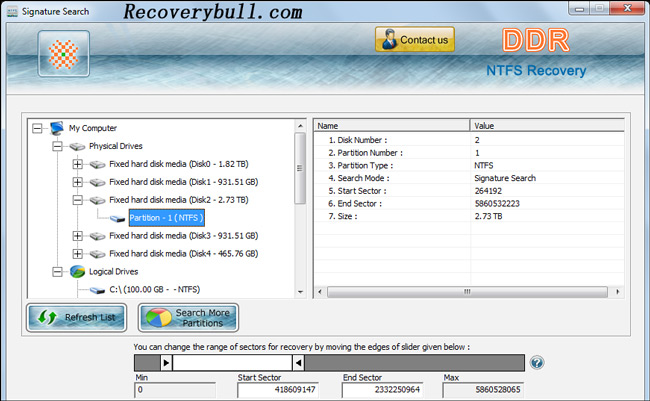This screenshot has height=401, width=650.
Task: Select C:\ (100.00 GB - NTFS) drive
Action: point(155,289)
